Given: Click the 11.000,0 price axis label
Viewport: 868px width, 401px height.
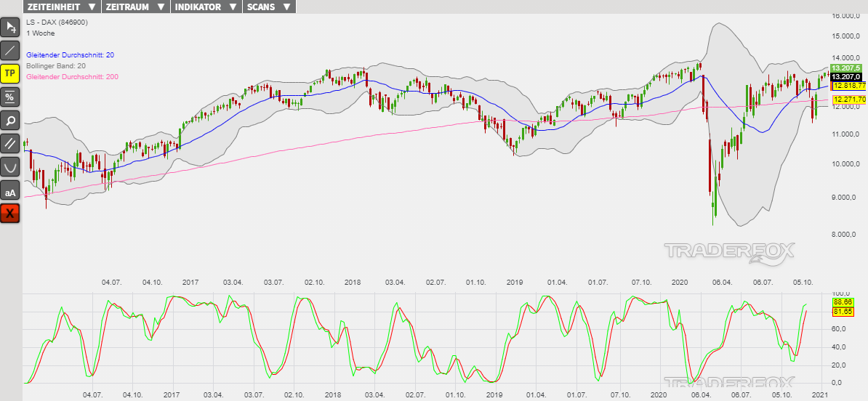Looking at the screenshot, I should pyautogui.click(x=845, y=134).
